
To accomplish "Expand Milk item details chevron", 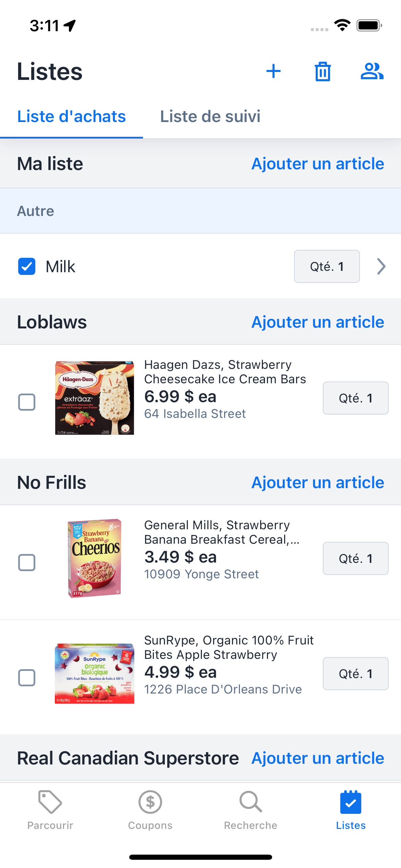I will pyautogui.click(x=381, y=266).
